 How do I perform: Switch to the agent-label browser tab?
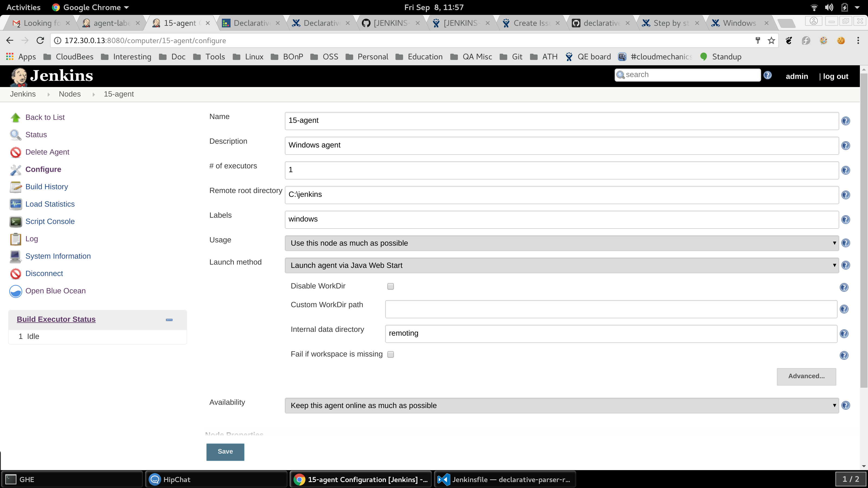tap(111, 23)
